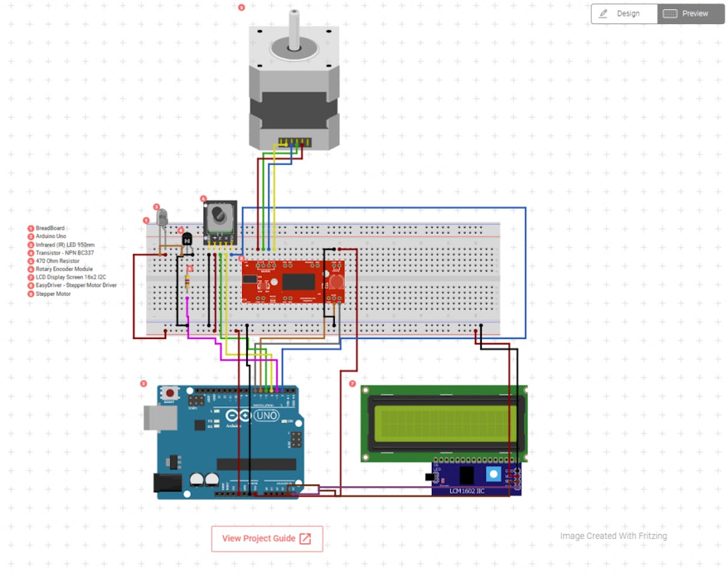The image size is (728, 578).
Task: Click the pencil icon on Design tab
Action: [x=603, y=13]
